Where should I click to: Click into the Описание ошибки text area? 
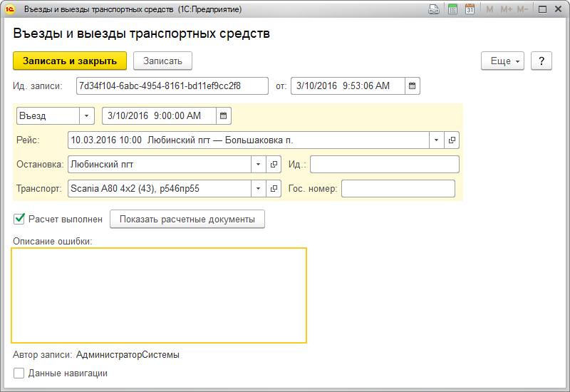click(x=160, y=295)
